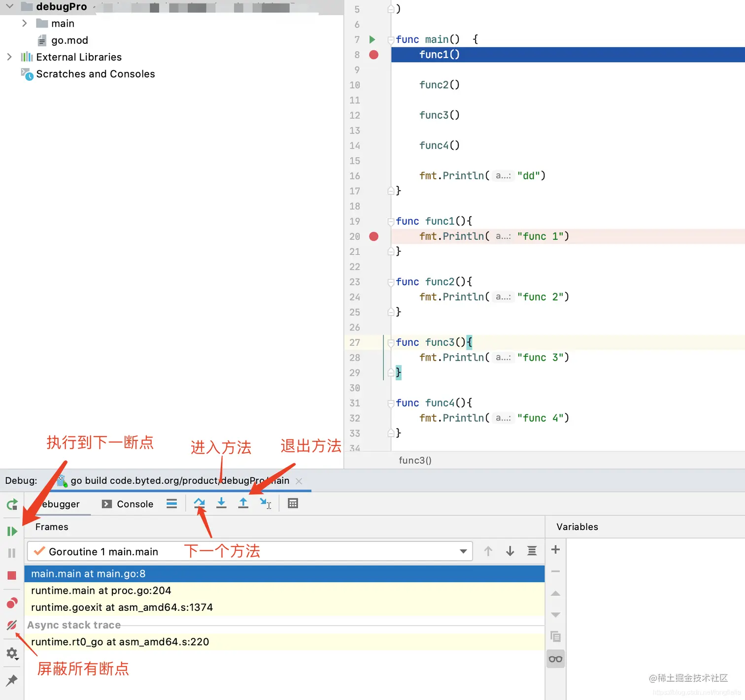Resume program execution

tap(12, 531)
